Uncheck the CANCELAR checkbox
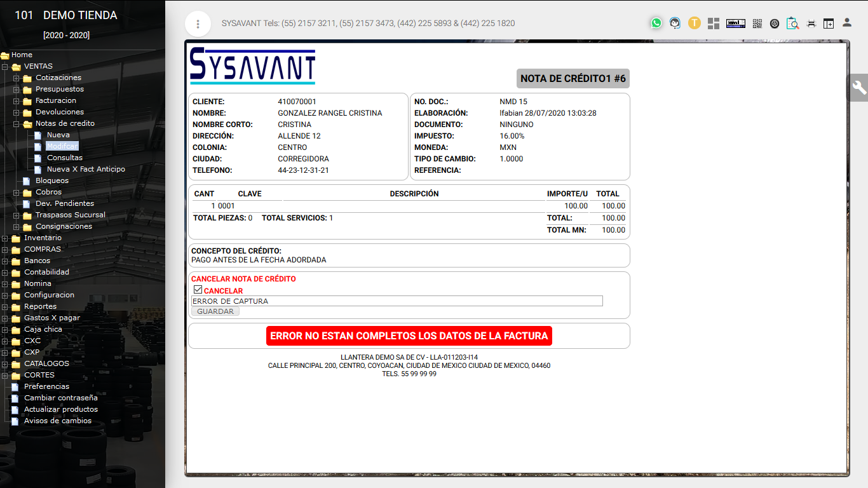 point(198,290)
